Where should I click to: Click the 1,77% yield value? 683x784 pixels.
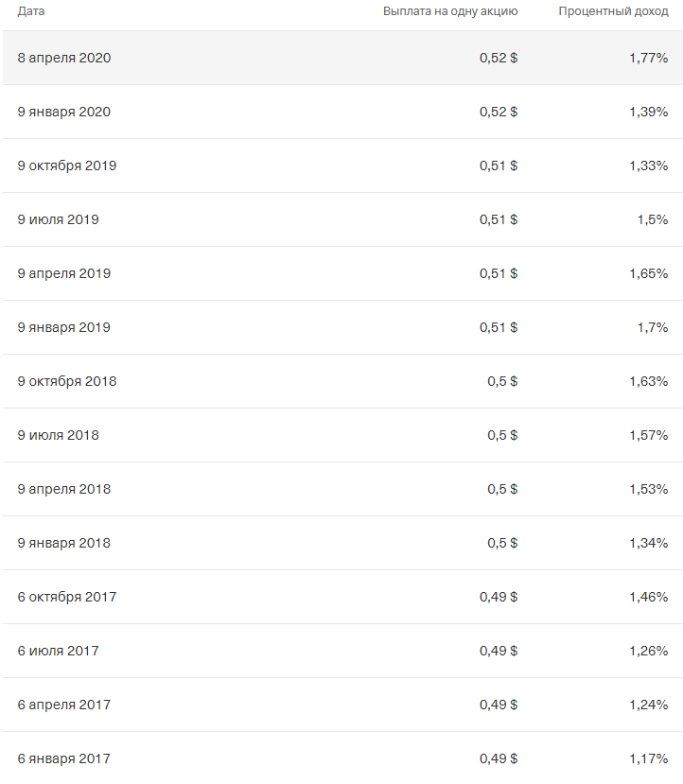649,58
